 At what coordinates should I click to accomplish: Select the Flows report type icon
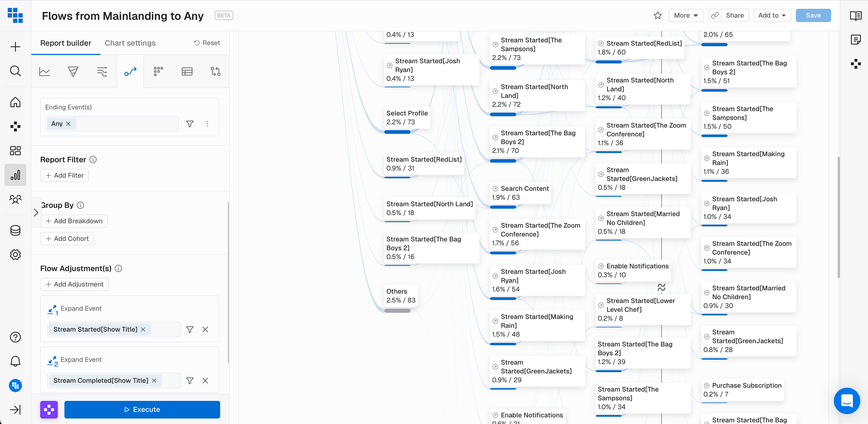point(130,71)
